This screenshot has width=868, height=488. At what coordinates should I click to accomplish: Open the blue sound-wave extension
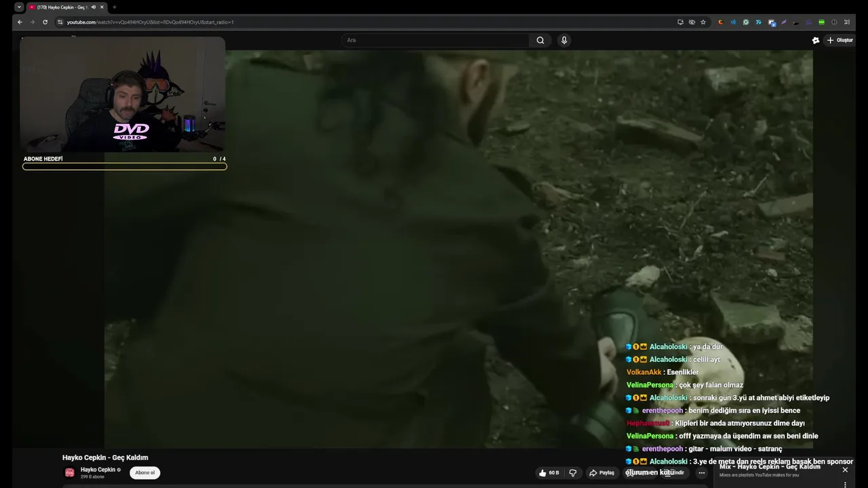733,22
